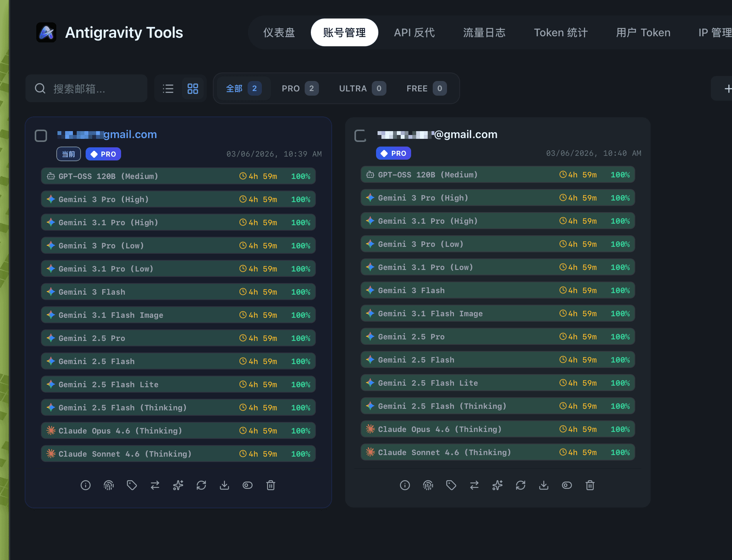The width and height of the screenshot is (732, 560).
Task: Delete the first account via trash icon
Action: click(x=271, y=485)
